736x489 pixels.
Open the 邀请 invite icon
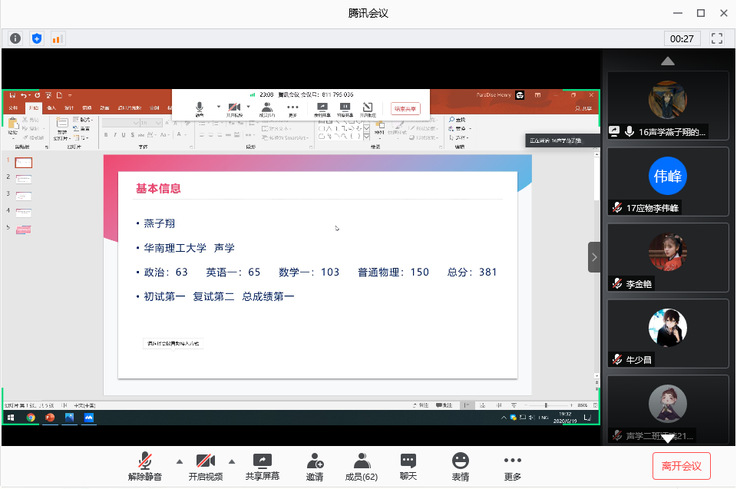pyautogui.click(x=315, y=465)
